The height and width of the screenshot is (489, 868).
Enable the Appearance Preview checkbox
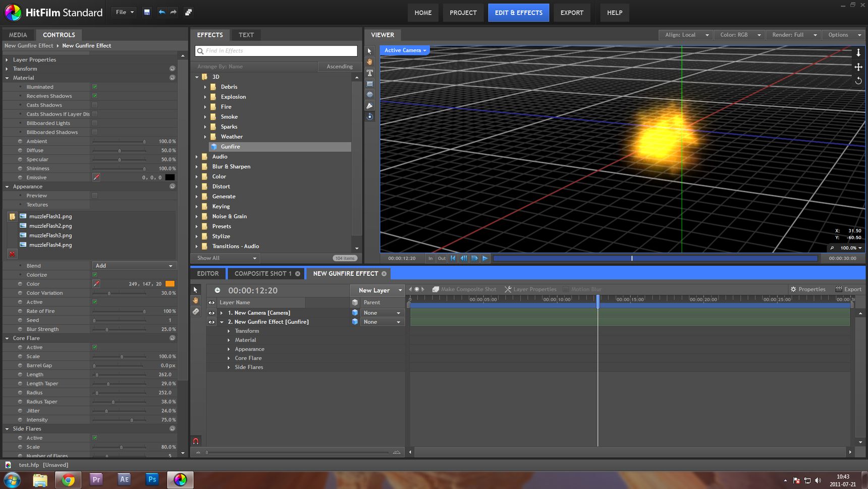(94, 195)
